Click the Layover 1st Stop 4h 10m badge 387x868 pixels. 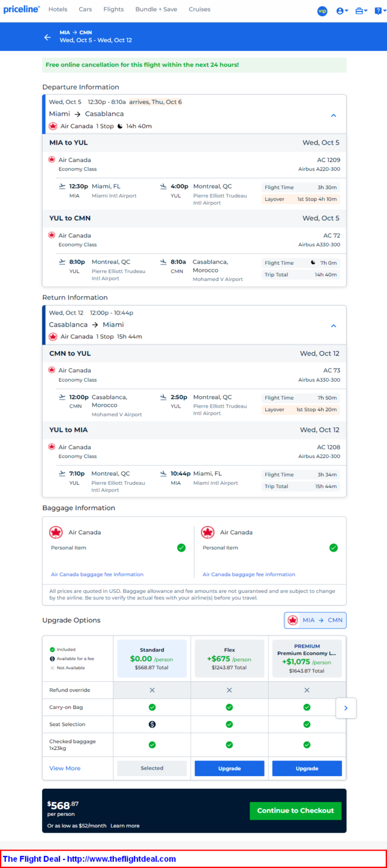click(302, 199)
